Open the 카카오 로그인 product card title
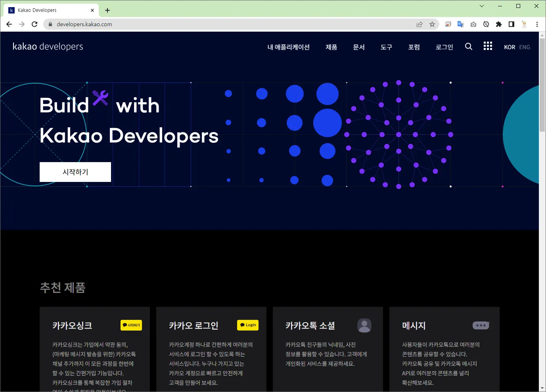546x392 pixels. [193, 325]
